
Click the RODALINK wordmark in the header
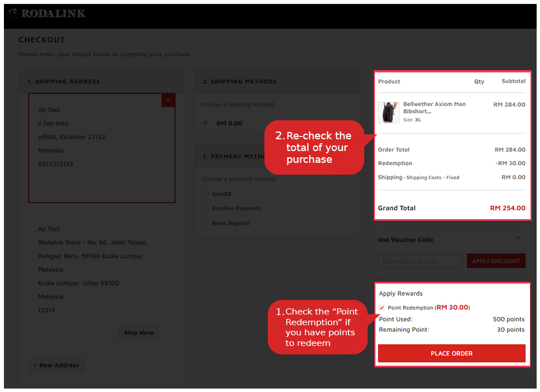tap(52, 13)
